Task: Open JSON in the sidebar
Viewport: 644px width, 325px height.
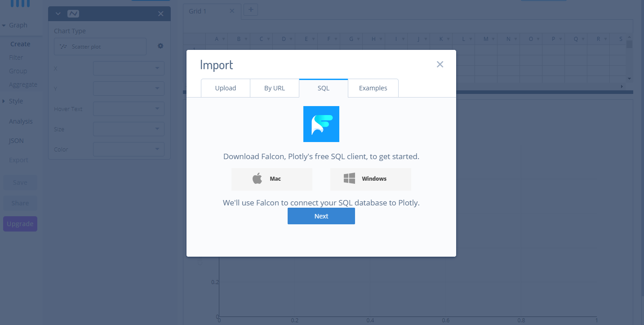Action: (x=16, y=141)
